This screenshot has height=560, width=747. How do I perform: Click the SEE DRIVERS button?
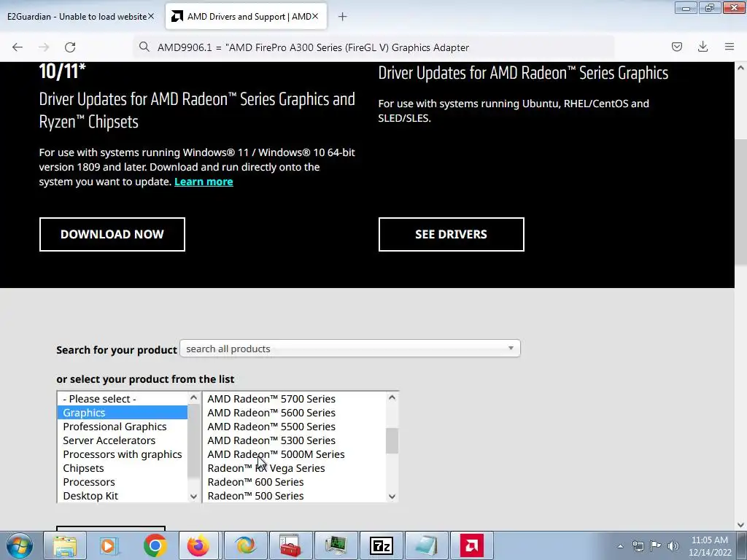451,234
